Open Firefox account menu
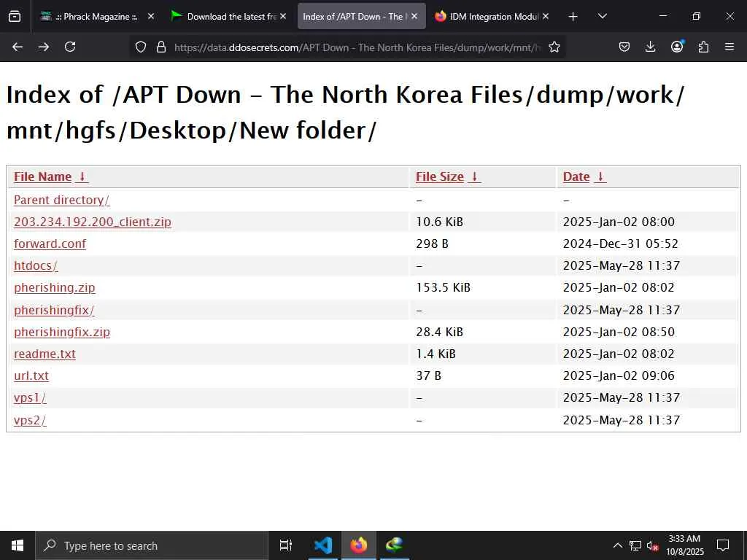Screen dimensions: 747x560 tap(677, 47)
